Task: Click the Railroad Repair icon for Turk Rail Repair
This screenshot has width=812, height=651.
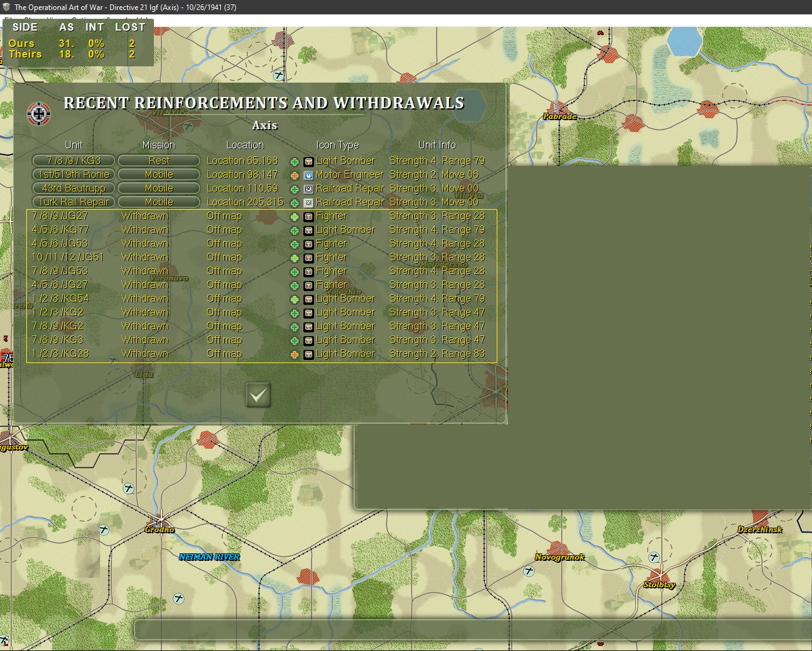Action: (308, 203)
